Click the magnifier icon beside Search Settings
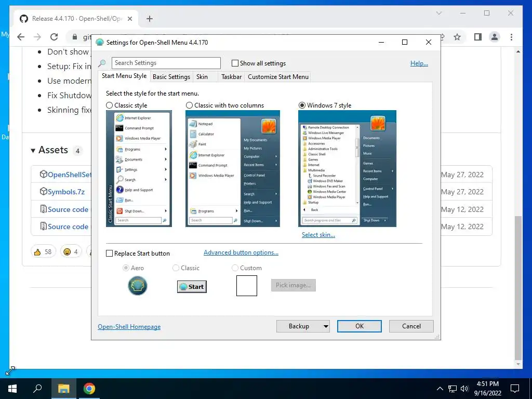The image size is (532, 399). coord(102,63)
